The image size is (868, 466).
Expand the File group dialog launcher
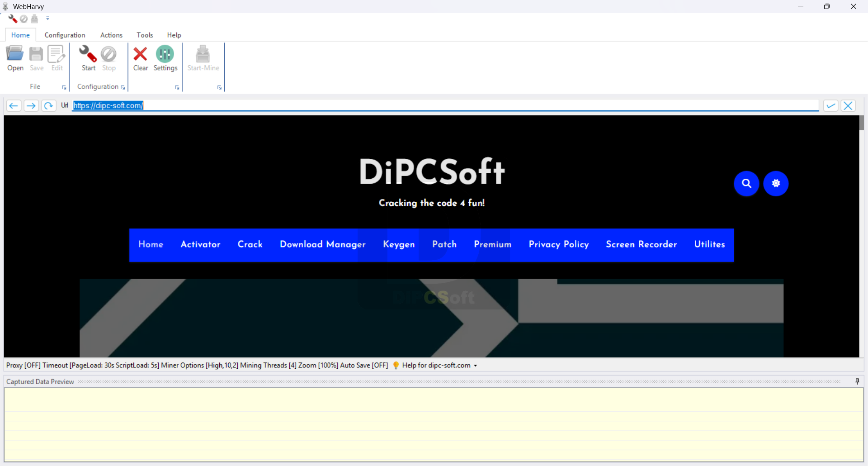click(64, 88)
